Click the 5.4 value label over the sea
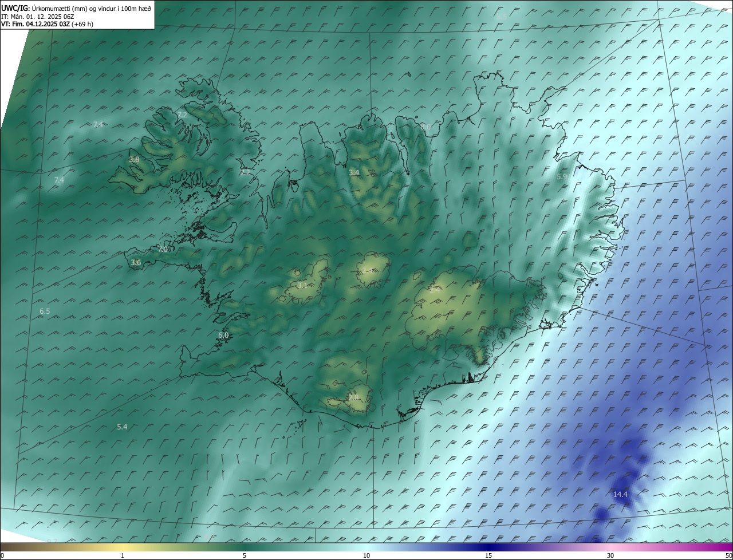This screenshot has height=560, width=733. tap(122, 427)
